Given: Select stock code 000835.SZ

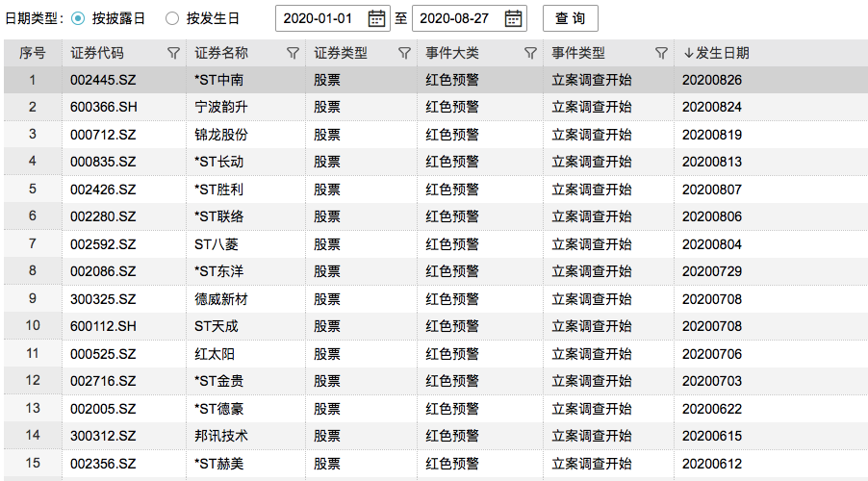Looking at the screenshot, I should point(103,162).
